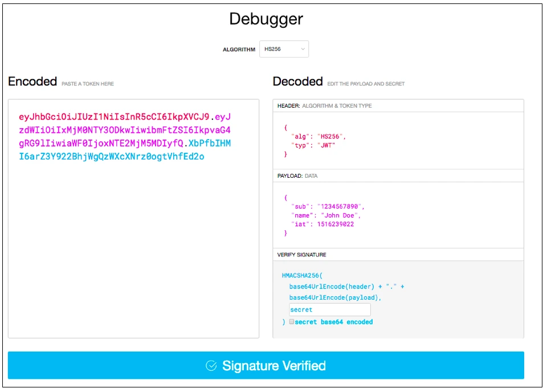Click the HEADER: ALGORITHM & TOKEN TYPE label
Image resolution: width=547 pixels, height=392 pixels.
[x=324, y=105]
